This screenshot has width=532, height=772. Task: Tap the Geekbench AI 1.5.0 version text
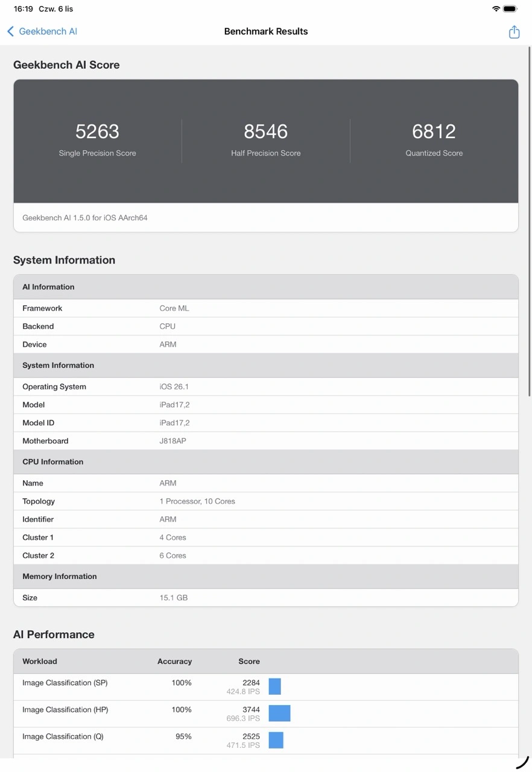click(85, 218)
